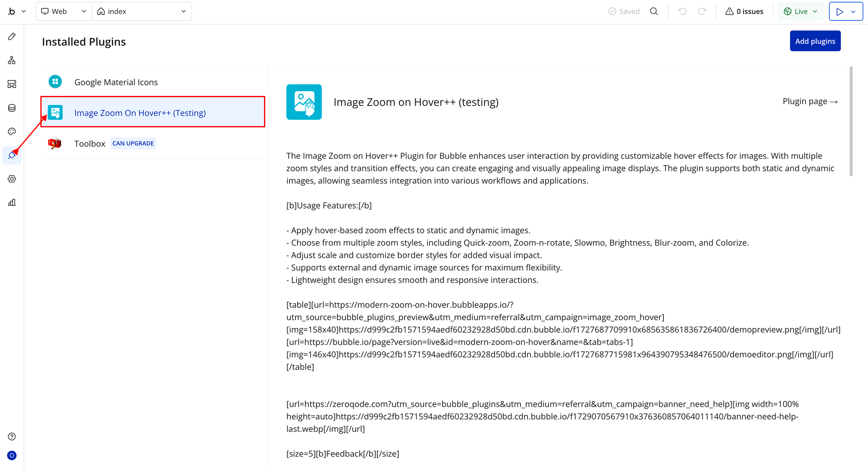Viewport: 868px width, 470px height.
Task: Open the Design tab pencil icon
Action: click(12, 37)
